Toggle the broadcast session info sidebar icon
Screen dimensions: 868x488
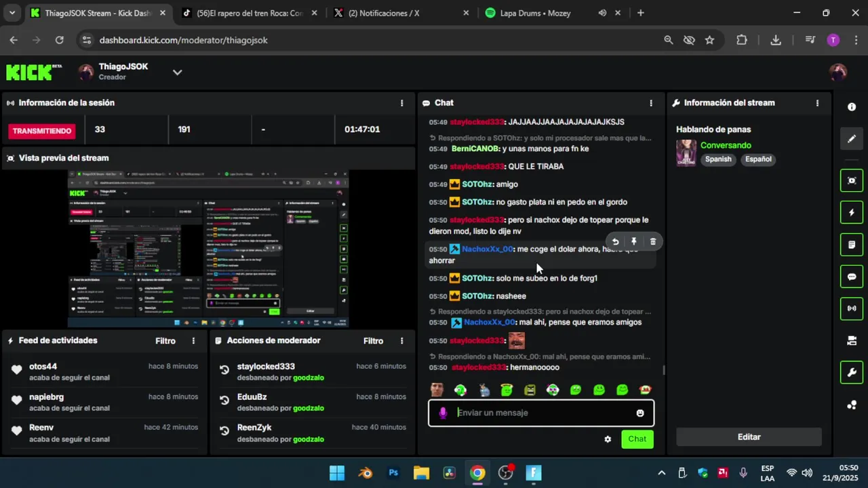pos(852,308)
